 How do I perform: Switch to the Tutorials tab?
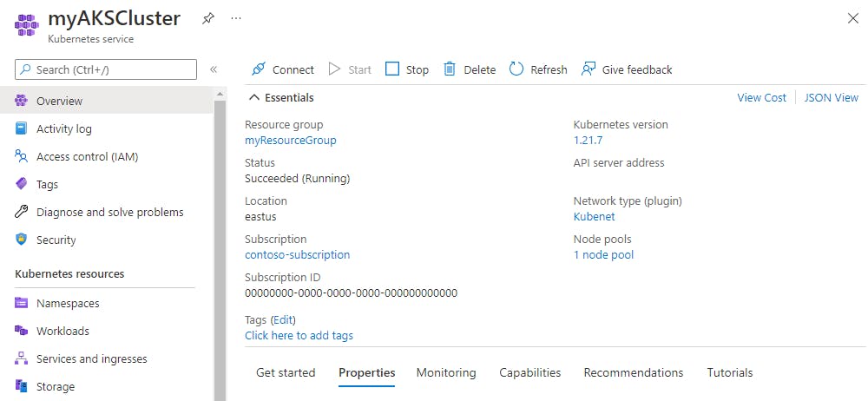tap(730, 372)
